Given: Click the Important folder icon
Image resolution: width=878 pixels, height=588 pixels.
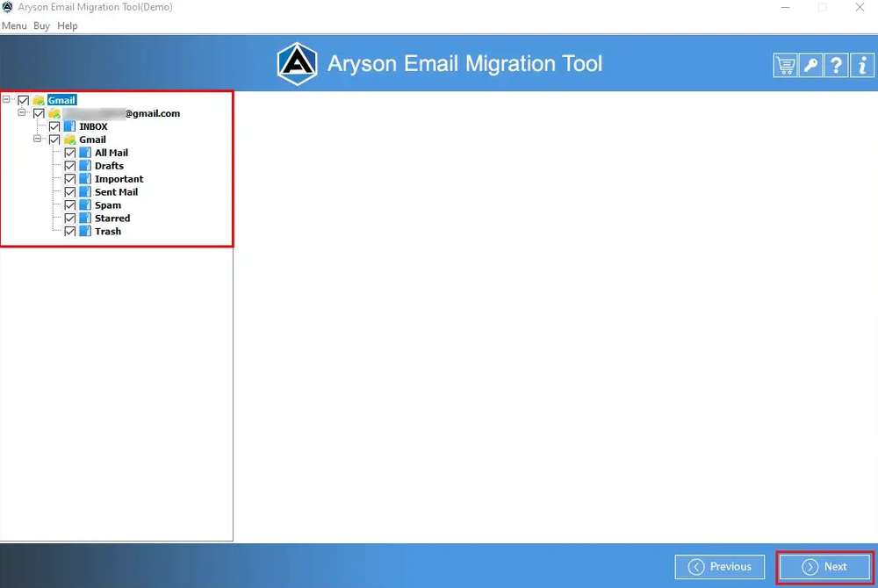Looking at the screenshot, I should tap(85, 179).
